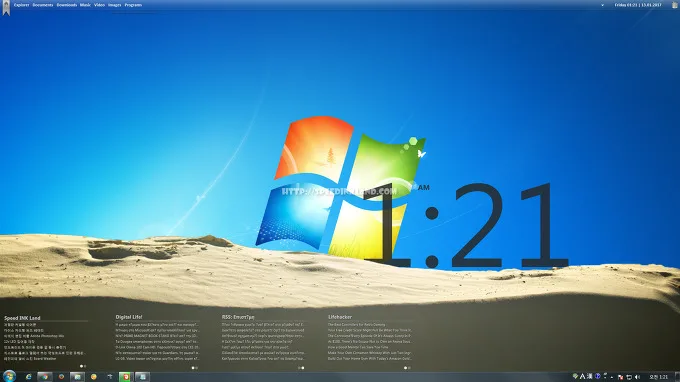Open the Windows Start orb

pos(9,376)
